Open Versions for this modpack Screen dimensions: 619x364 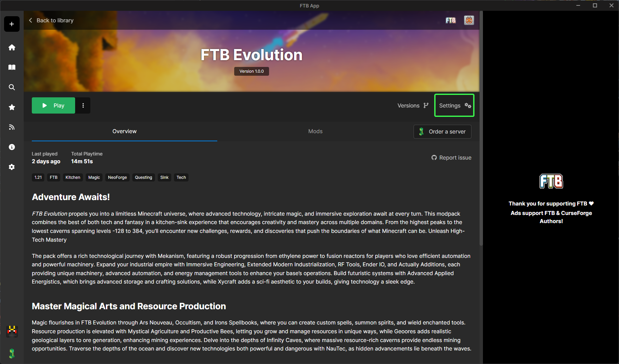pos(413,105)
